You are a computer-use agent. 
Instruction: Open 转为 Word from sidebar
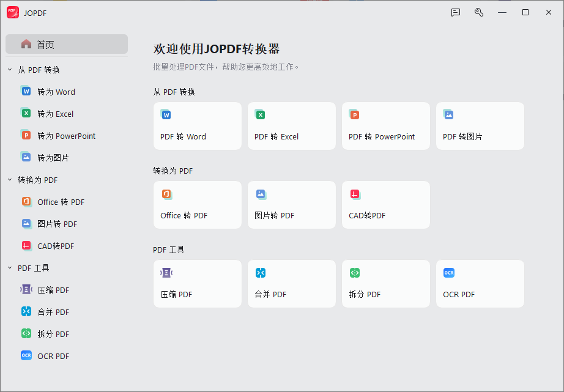click(x=56, y=92)
